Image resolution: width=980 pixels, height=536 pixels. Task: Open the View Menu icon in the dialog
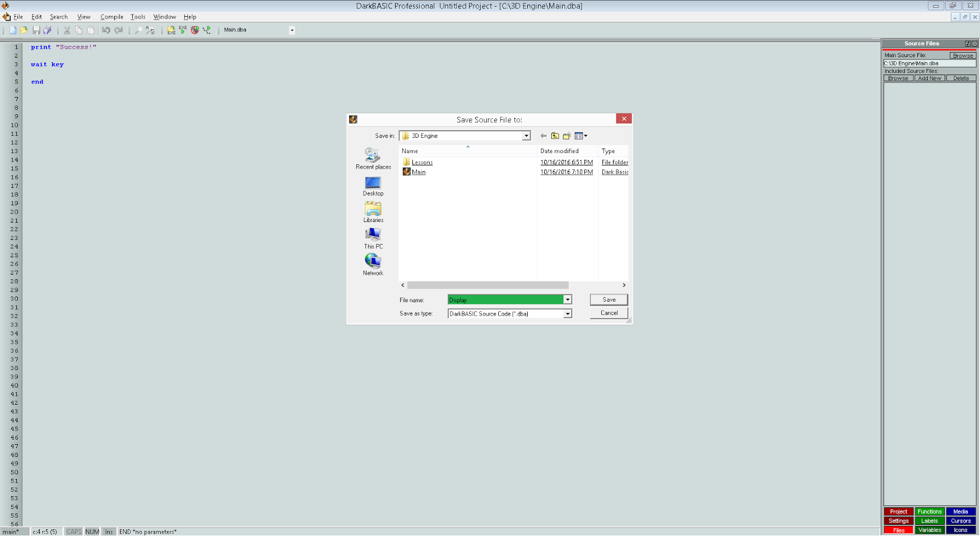[580, 136]
